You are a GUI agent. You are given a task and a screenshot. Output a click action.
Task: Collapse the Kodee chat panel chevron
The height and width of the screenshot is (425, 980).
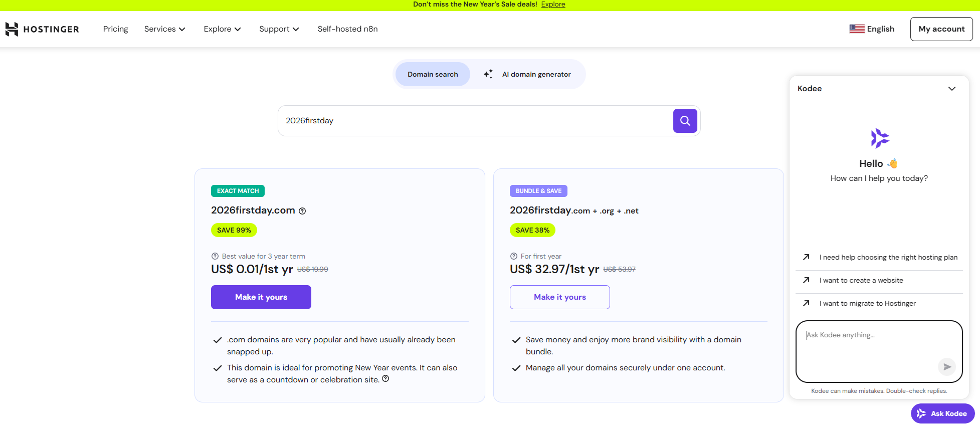pos(952,89)
